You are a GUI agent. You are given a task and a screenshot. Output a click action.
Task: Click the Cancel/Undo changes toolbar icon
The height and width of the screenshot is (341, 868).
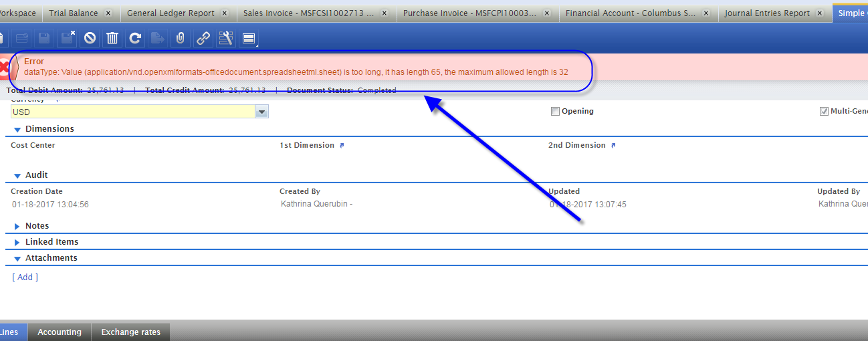(x=90, y=39)
